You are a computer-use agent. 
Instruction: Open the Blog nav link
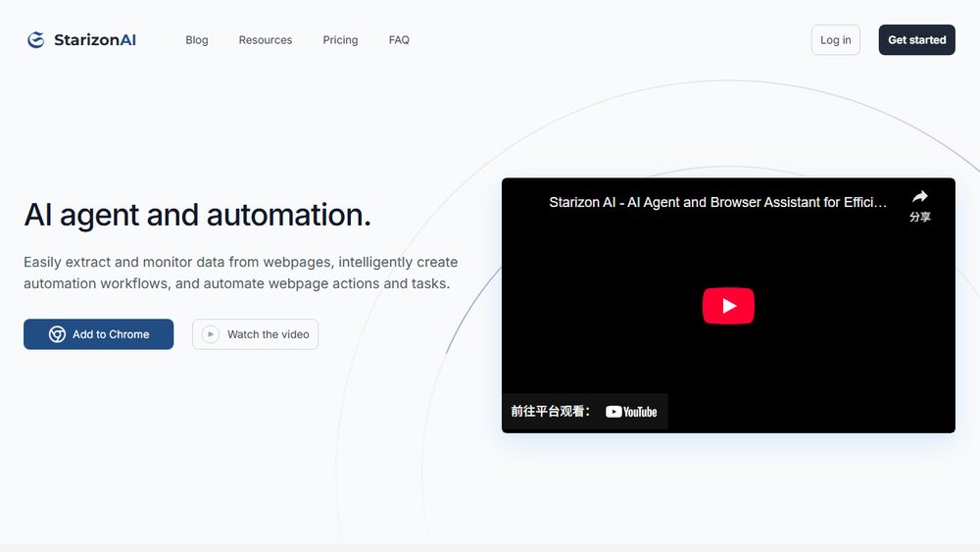tap(197, 40)
